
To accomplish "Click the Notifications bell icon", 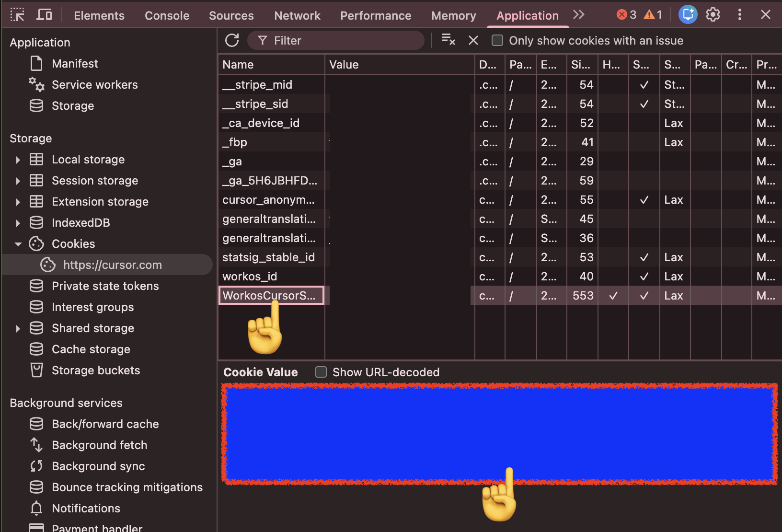I will [36, 508].
